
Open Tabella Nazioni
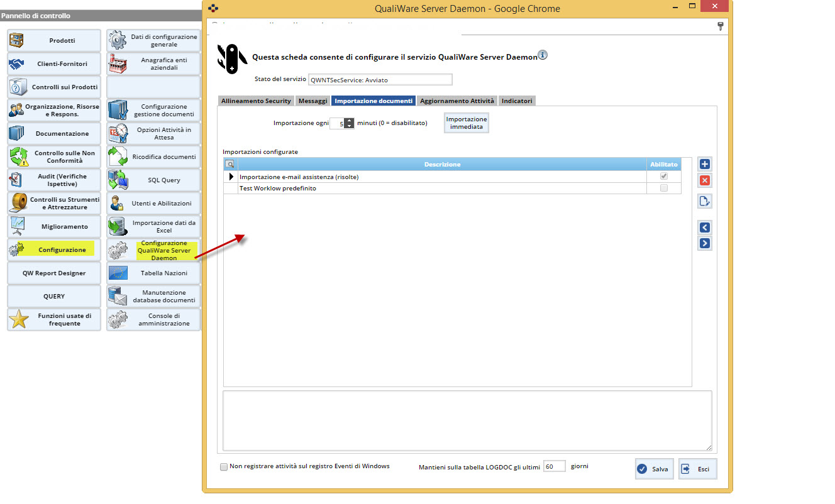coord(153,273)
